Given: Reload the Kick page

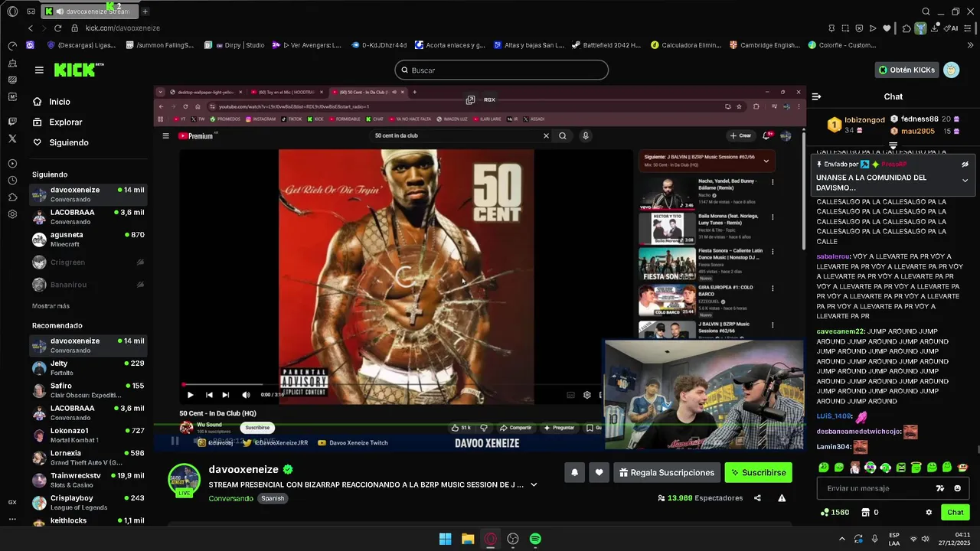Looking at the screenshot, I should (58, 28).
